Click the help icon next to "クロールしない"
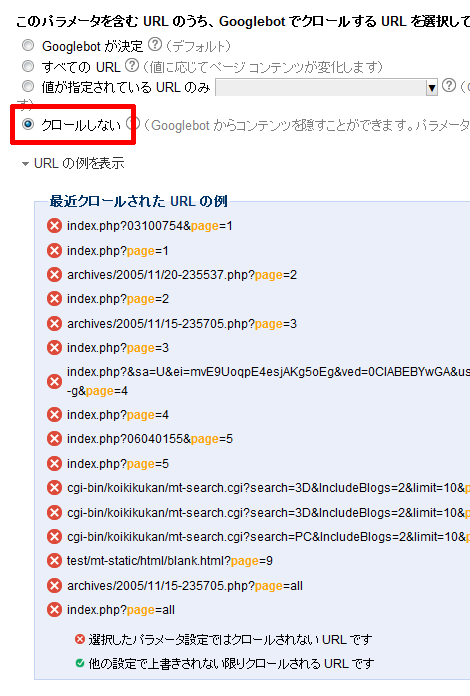The image size is (470, 696). [x=133, y=123]
